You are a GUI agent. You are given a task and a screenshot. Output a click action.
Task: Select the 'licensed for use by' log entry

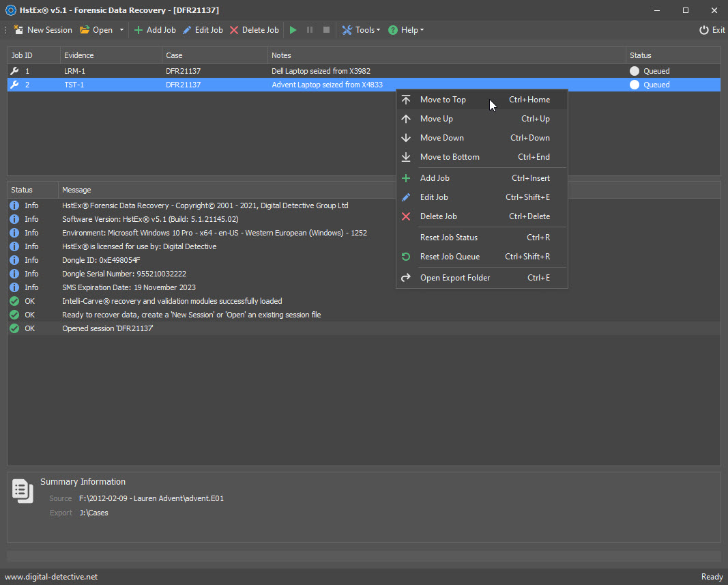coord(139,246)
